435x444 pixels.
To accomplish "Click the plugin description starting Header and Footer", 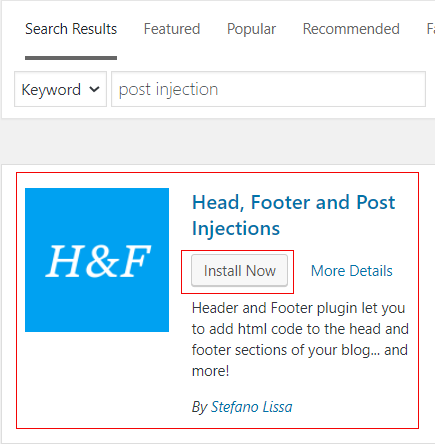I will tap(300, 339).
